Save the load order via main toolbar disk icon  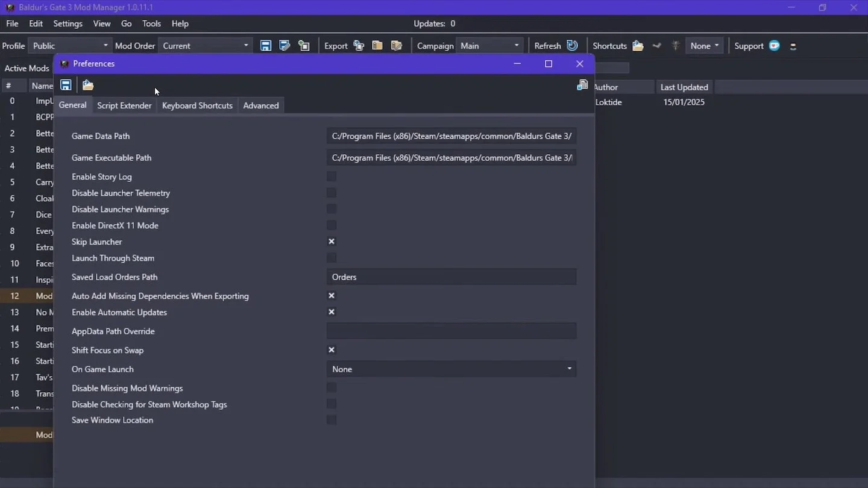[265, 46]
